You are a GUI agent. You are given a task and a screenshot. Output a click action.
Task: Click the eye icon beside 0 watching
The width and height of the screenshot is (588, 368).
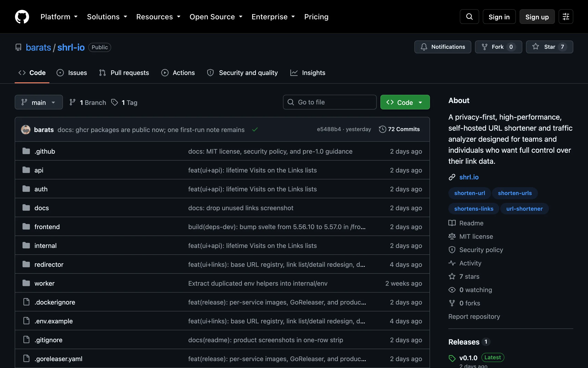pos(452,290)
